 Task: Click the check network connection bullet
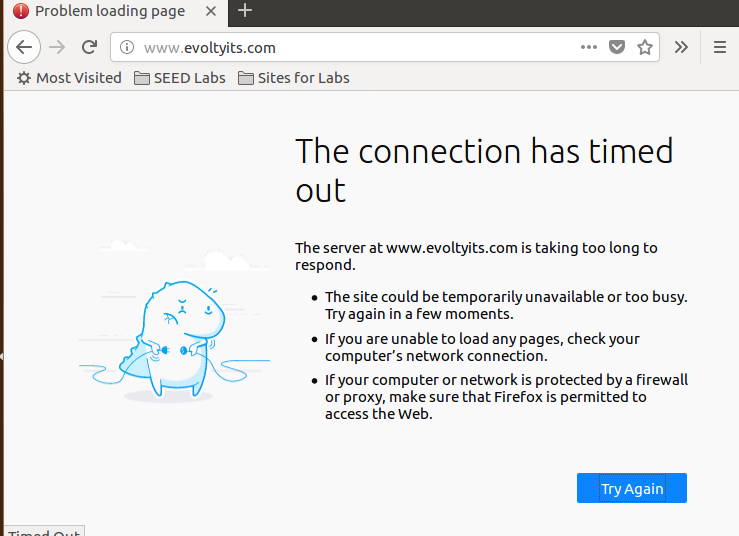click(x=482, y=347)
